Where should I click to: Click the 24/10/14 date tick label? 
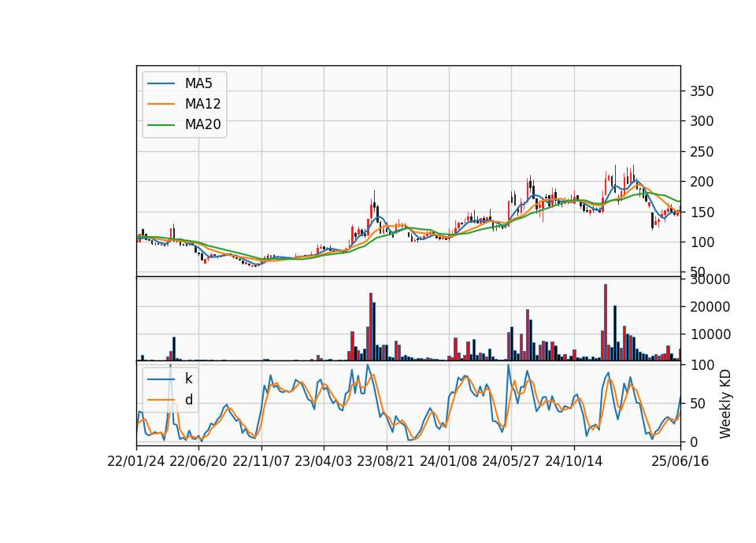574,461
